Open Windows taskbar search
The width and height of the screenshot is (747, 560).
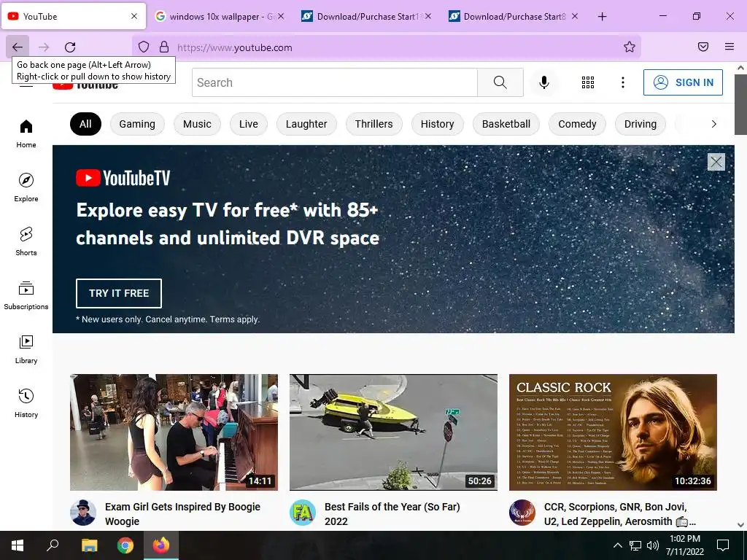pyautogui.click(x=53, y=545)
